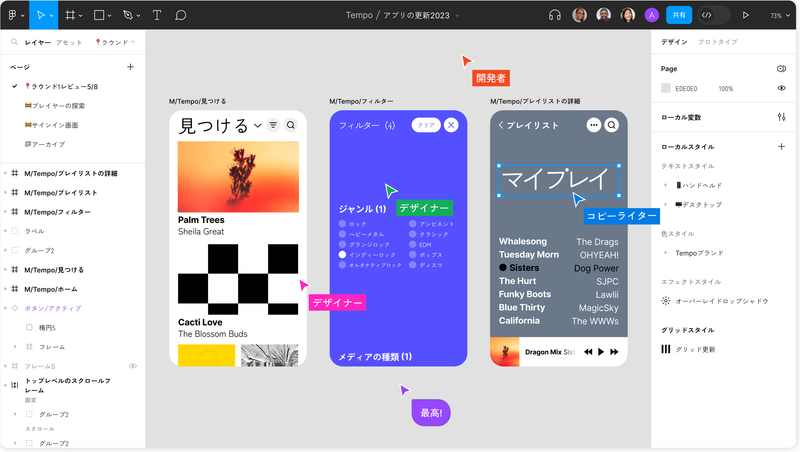Select component layer ボタン/アクティブ
The height and width of the screenshot is (452, 800).
pos(53,308)
